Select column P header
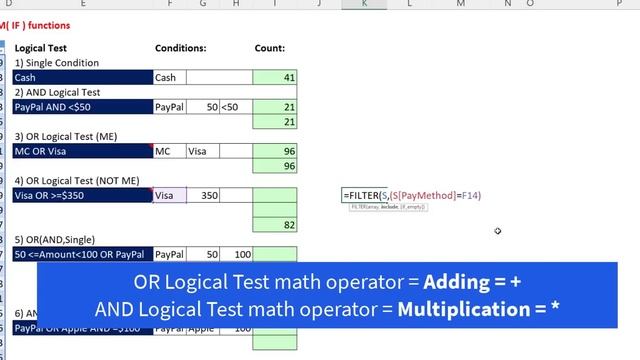The height and width of the screenshot is (360, 640). [619, 4]
